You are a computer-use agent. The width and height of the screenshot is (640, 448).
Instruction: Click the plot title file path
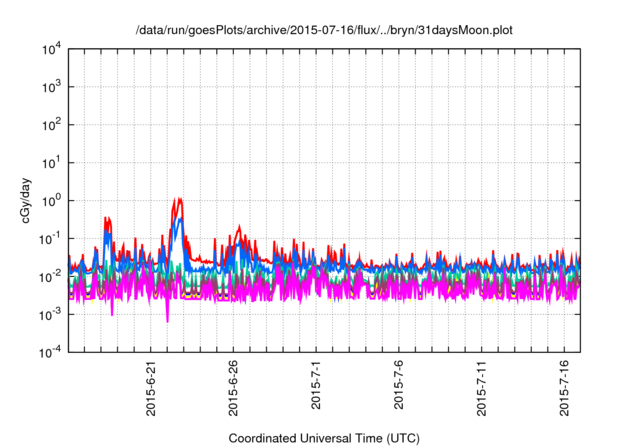(325, 30)
